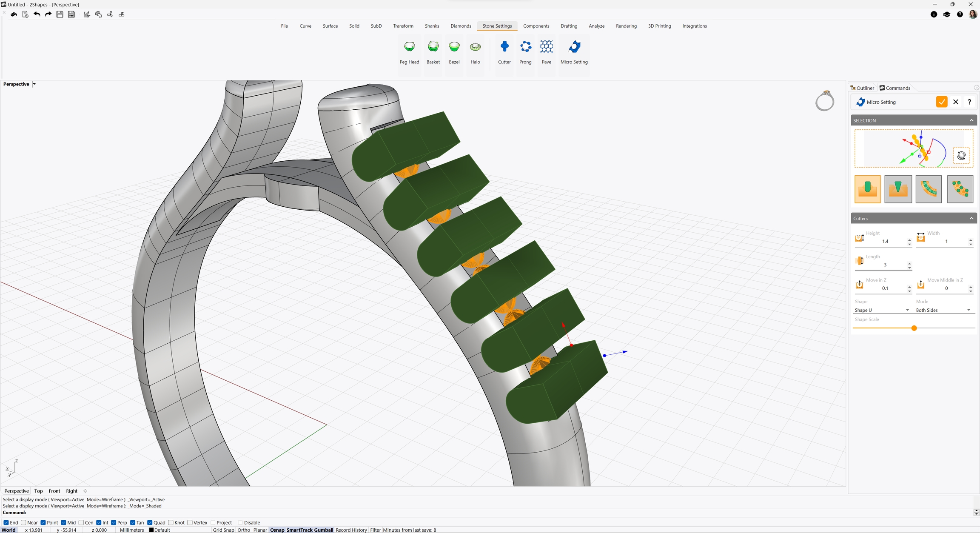This screenshot has width=980, height=533.
Task: Uncheck the Quad osnap checkbox
Action: (150, 522)
